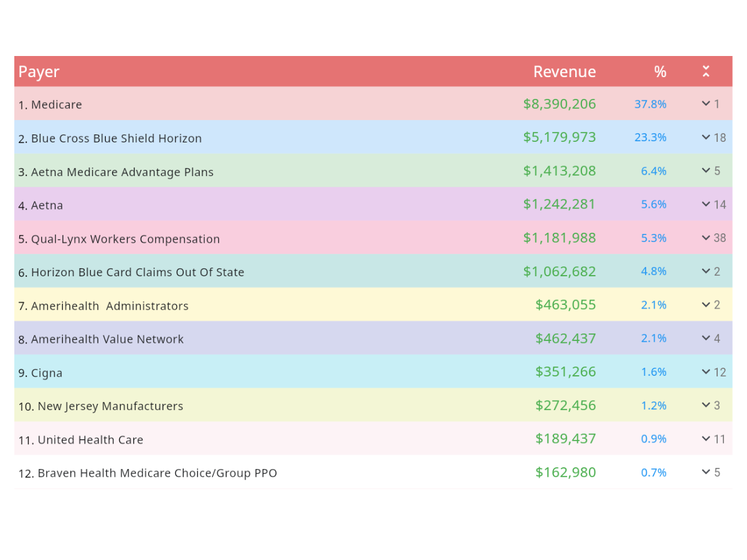Expand the Cigna row chevron
Image resolution: width=747 pixels, height=560 pixels.
pyautogui.click(x=706, y=372)
